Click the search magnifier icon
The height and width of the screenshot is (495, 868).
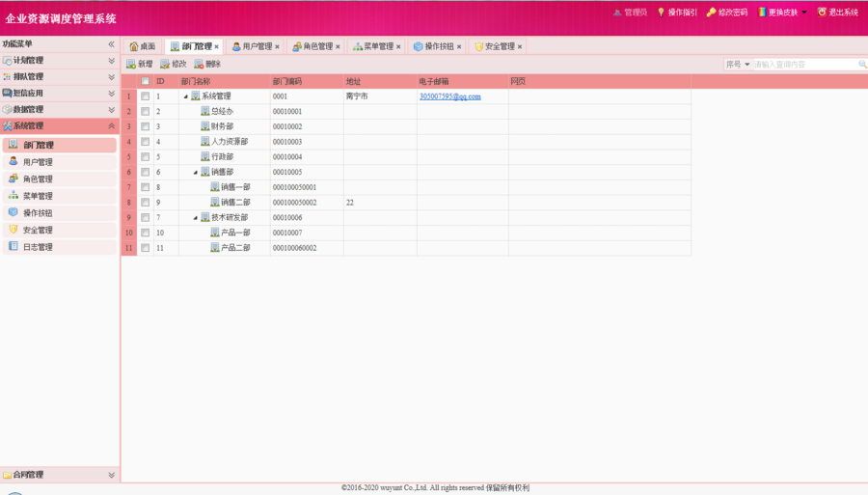coord(862,65)
